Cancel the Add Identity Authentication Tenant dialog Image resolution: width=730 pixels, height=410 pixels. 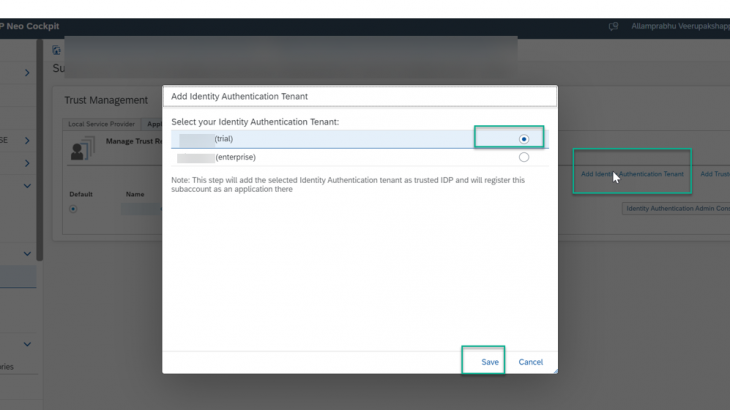(x=530, y=362)
